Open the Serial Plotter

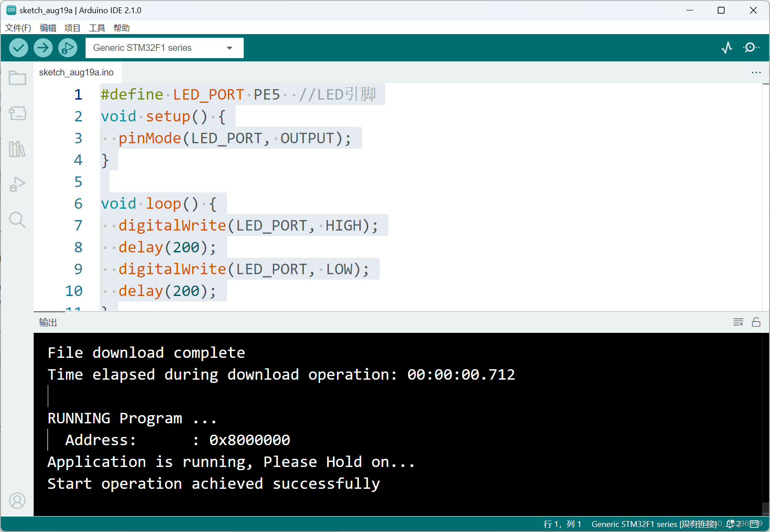coord(727,48)
